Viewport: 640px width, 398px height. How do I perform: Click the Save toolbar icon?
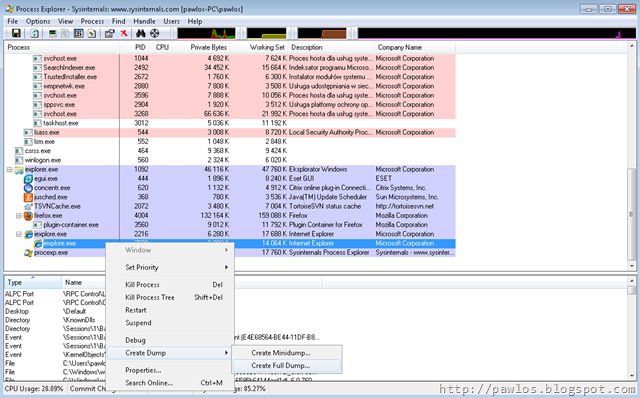[x=16, y=33]
